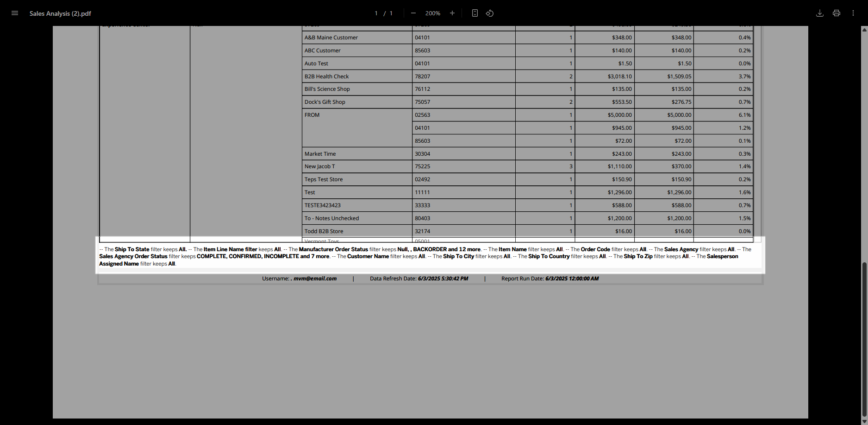
Task: Click the scroll down arrow
Action: [864, 422]
